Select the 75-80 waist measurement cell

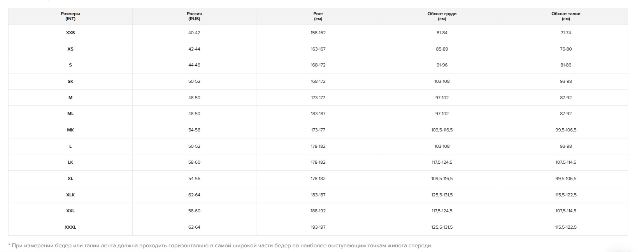(566, 49)
